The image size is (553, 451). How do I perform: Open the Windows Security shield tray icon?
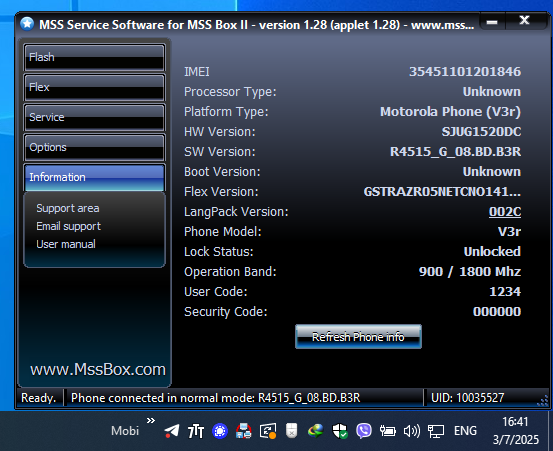click(340, 431)
